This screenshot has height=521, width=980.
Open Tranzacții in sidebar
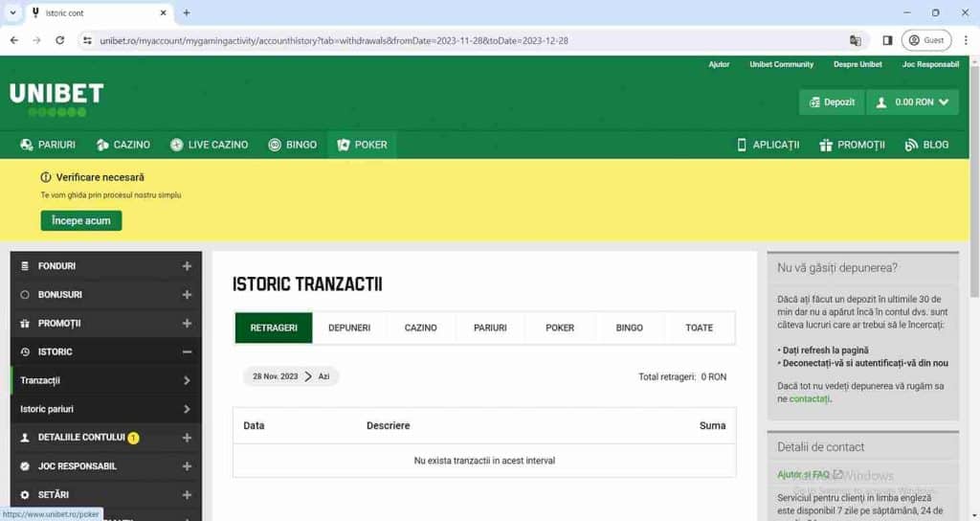[105, 380]
